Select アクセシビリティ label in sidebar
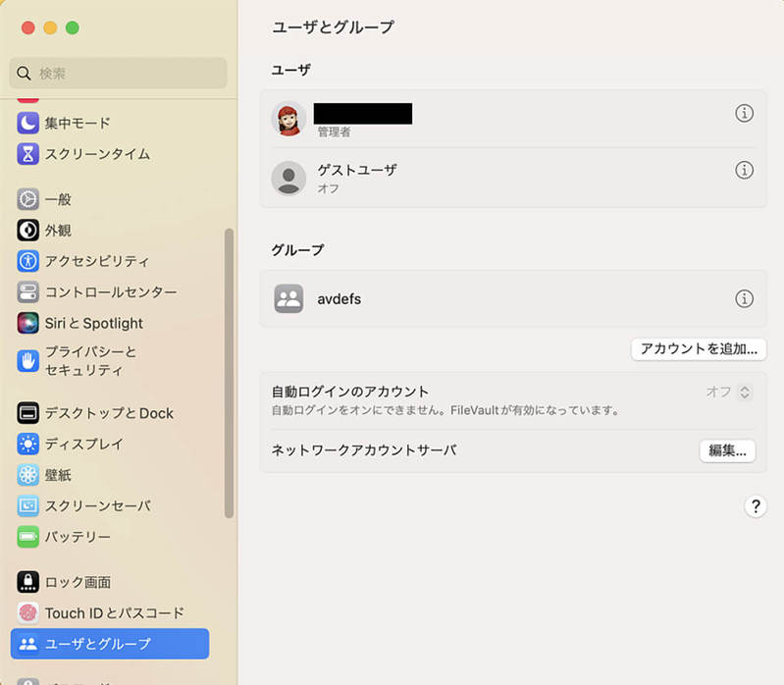784x685 pixels. [x=97, y=261]
